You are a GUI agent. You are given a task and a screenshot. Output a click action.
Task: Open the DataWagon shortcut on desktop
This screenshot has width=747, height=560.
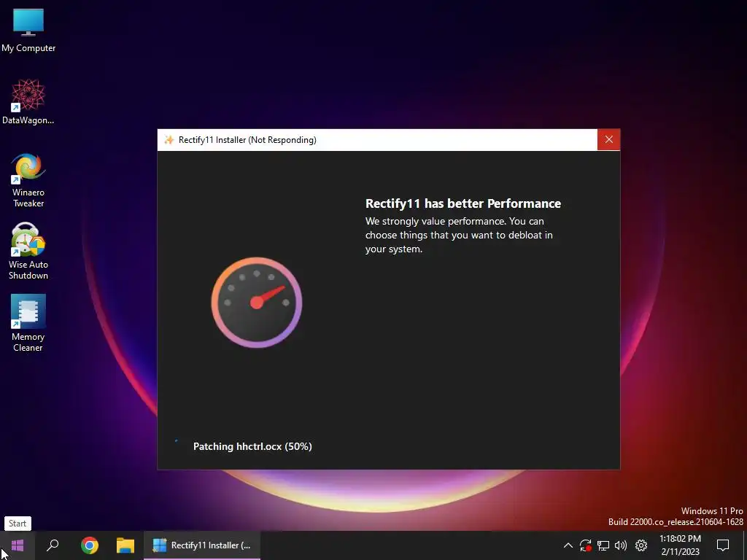pos(28,101)
